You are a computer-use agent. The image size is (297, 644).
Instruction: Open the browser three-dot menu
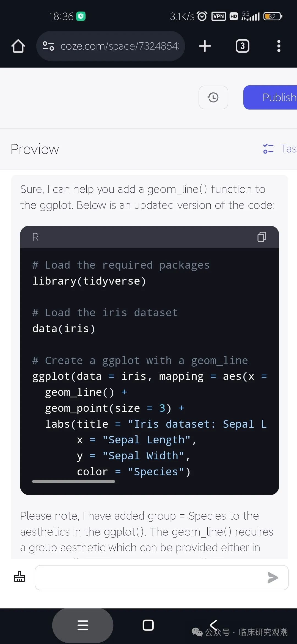[x=279, y=46]
